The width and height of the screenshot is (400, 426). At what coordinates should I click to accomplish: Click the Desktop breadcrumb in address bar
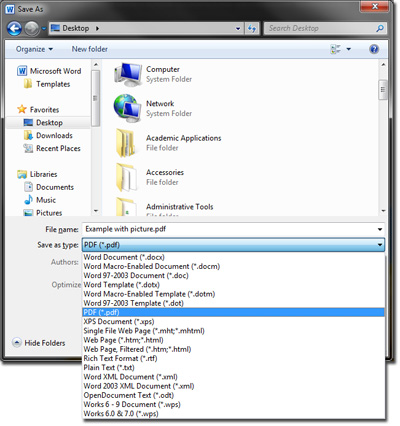click(x=76, y=28)
